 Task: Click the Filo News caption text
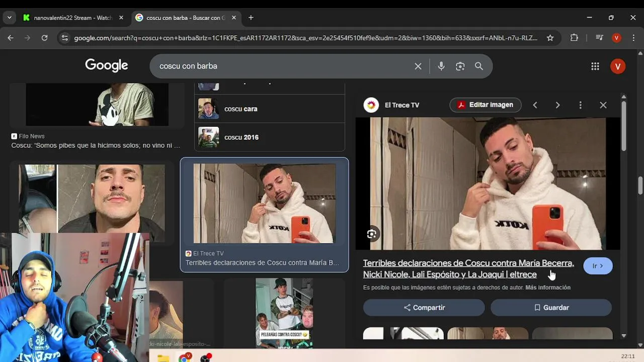coord(96,145)
